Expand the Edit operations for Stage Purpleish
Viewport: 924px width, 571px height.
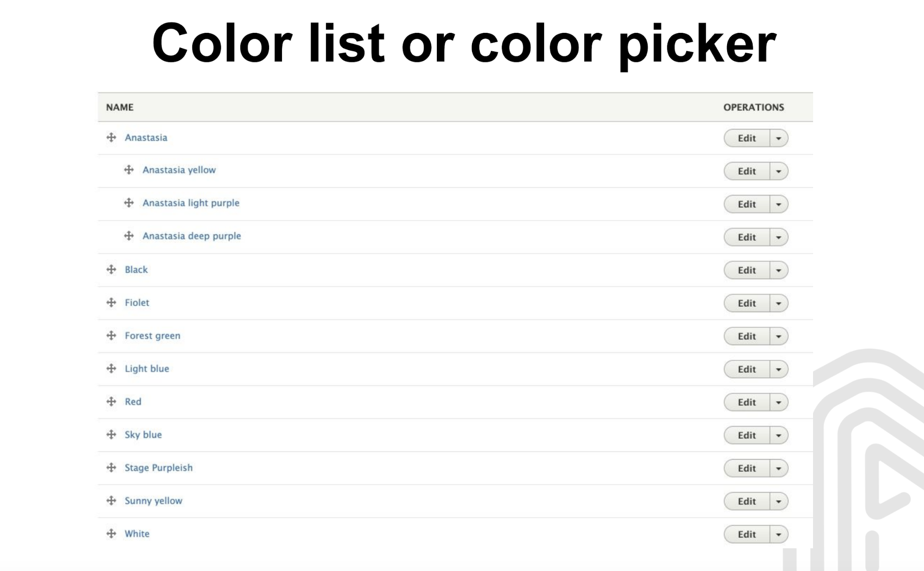[779, 468]
